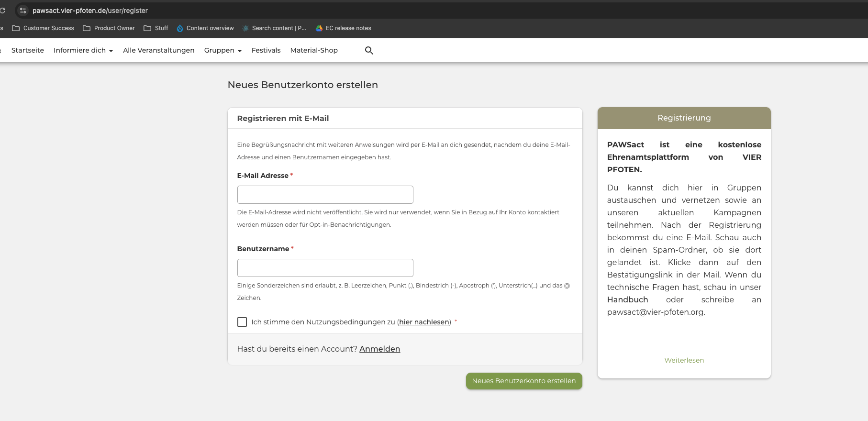Click Neues Benutzerkonto erstellen button
Image resolution: width=868 pixels, height=421 pixels.
click(524, 381)
